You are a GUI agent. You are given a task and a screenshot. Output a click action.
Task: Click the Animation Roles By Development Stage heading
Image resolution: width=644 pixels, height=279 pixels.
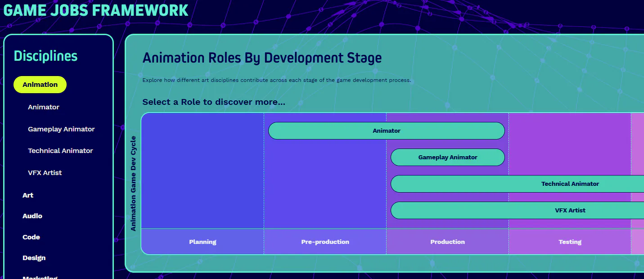(262, 58)
